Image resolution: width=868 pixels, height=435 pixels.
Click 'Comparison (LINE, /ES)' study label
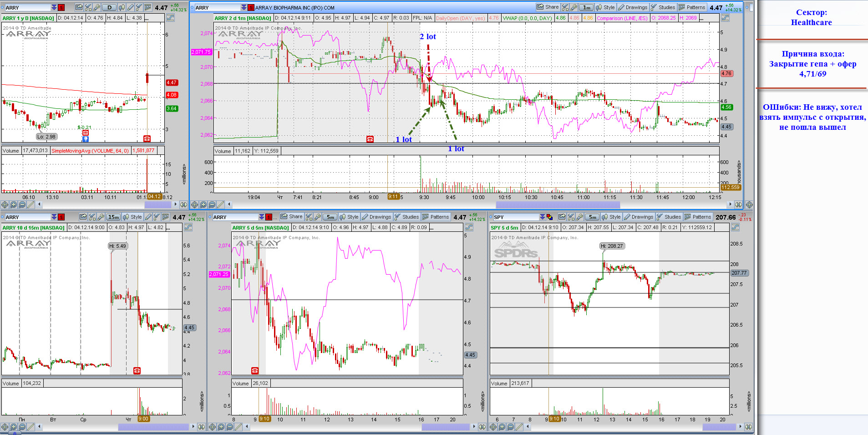pyautogui.click(x=622, y=18)
